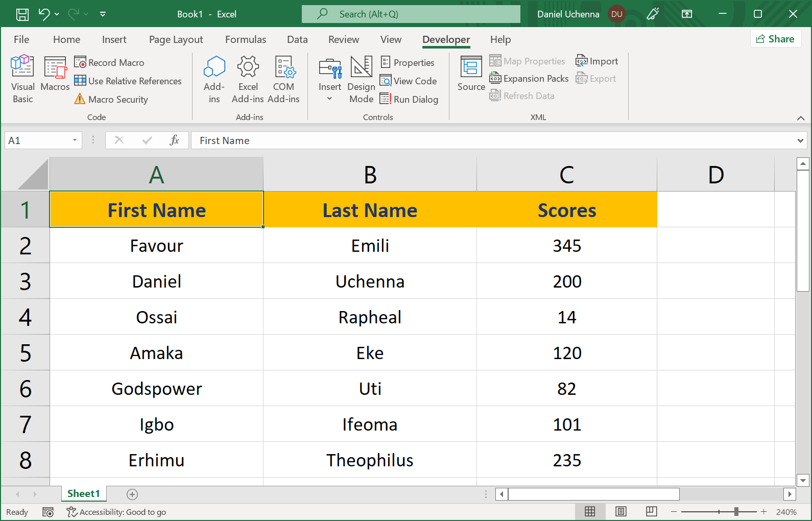The height and width of the screenshot is (521, 812).
Task: Switch to Page Break Preview view
Action: pos(651,511)
